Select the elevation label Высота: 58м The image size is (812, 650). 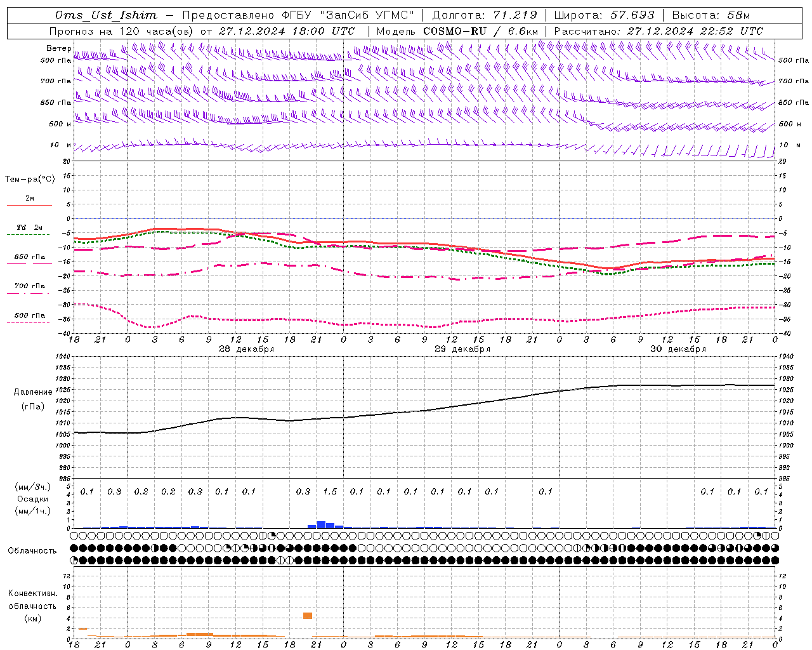point(711,15)
